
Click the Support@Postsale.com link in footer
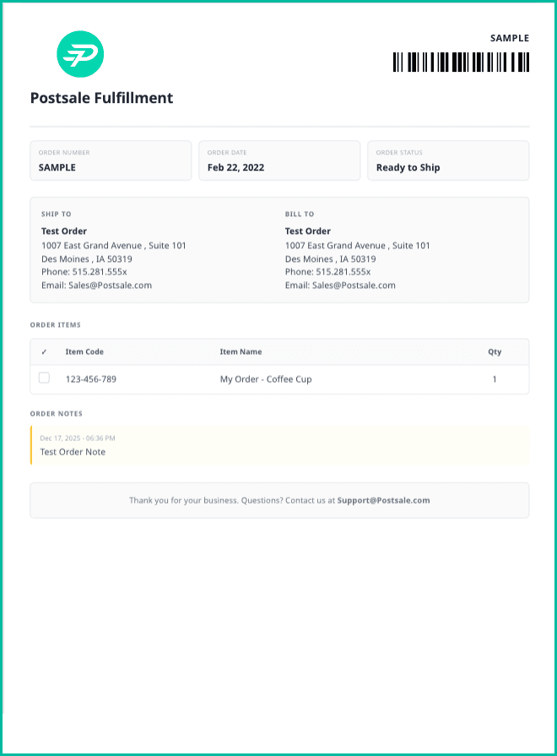coord(383,500)
